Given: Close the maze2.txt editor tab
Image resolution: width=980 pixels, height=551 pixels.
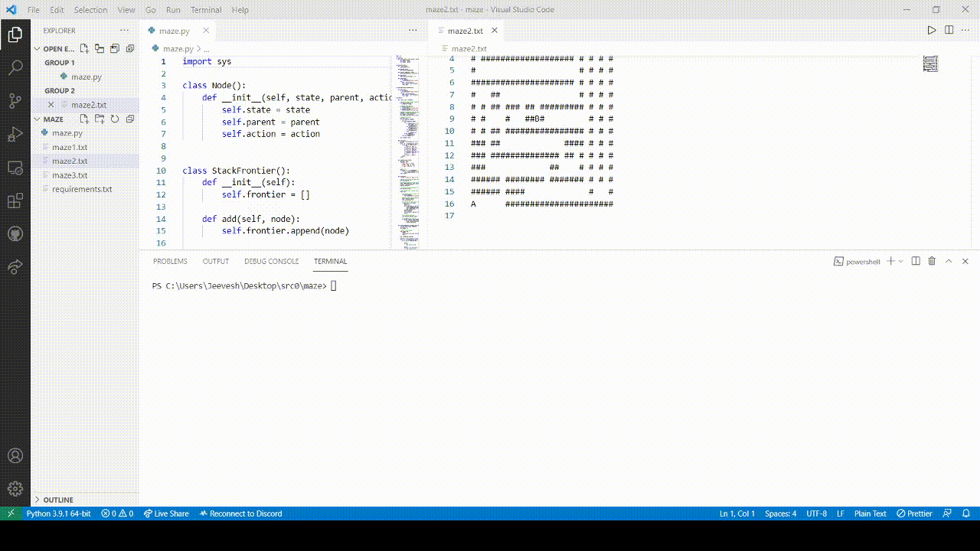Looking at the screenshot, I should click(x=495, y=31).
